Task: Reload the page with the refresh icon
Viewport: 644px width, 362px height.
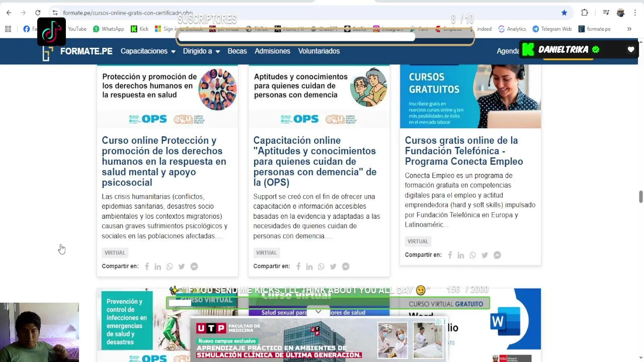Action: coord(38,13)
